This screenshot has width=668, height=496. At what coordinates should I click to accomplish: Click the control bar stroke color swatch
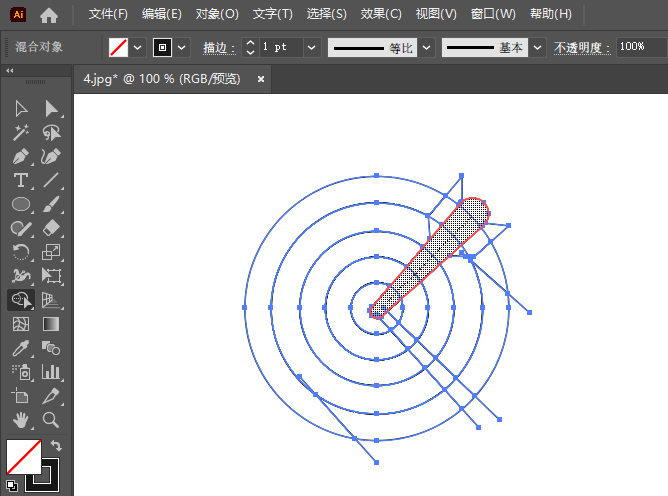[x=162, y=47]
